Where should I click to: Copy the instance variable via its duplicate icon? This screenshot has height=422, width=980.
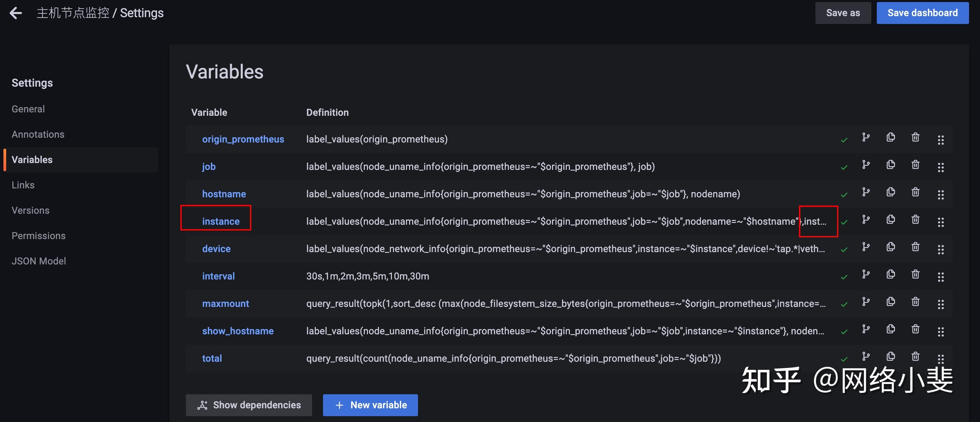tap(891, 220)
